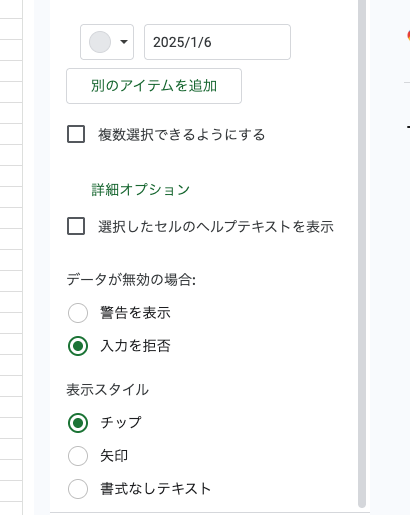The image size is (410, 515).
Task: Click the spreadsheet grid beside the panel
Action: click(11, 257)
